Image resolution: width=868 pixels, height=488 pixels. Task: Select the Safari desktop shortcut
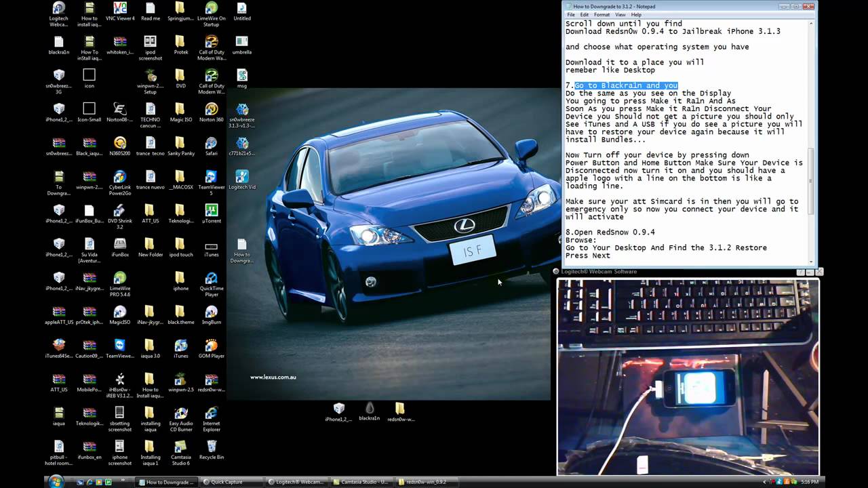coord(212,146)
